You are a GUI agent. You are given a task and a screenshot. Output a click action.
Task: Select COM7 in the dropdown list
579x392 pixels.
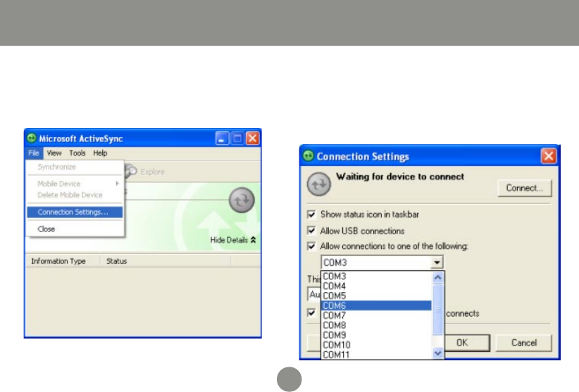[x=376, y=315]
